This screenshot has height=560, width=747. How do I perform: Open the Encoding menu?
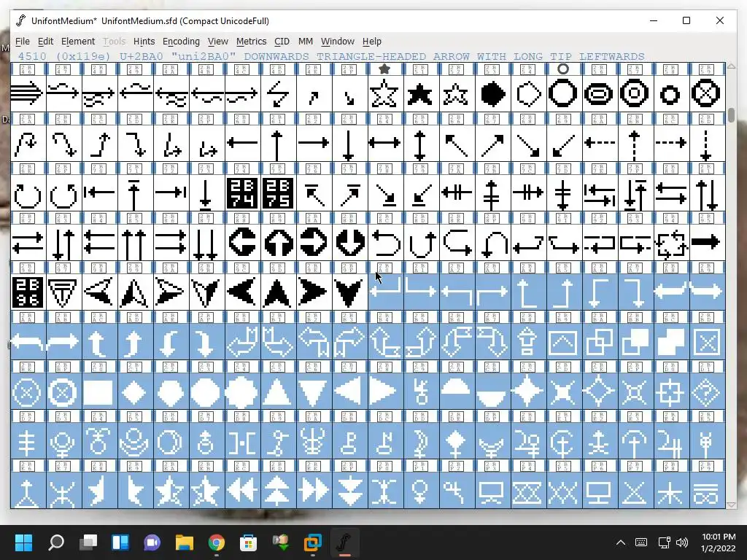pos(181,42)
